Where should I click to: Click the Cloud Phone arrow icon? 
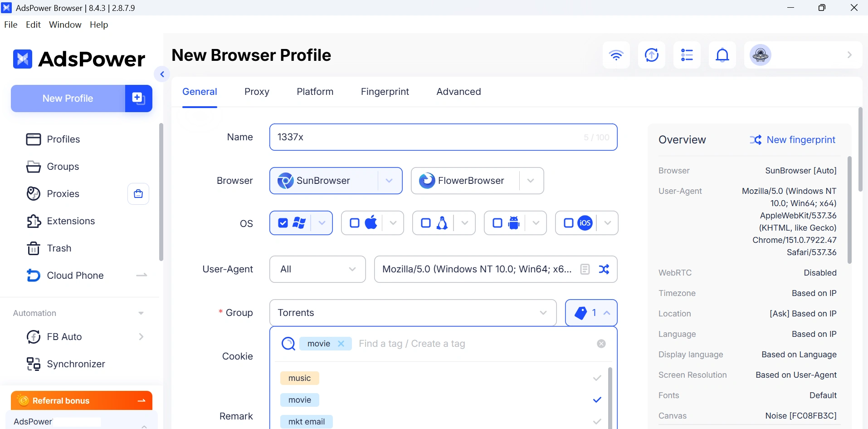(141, 275)
